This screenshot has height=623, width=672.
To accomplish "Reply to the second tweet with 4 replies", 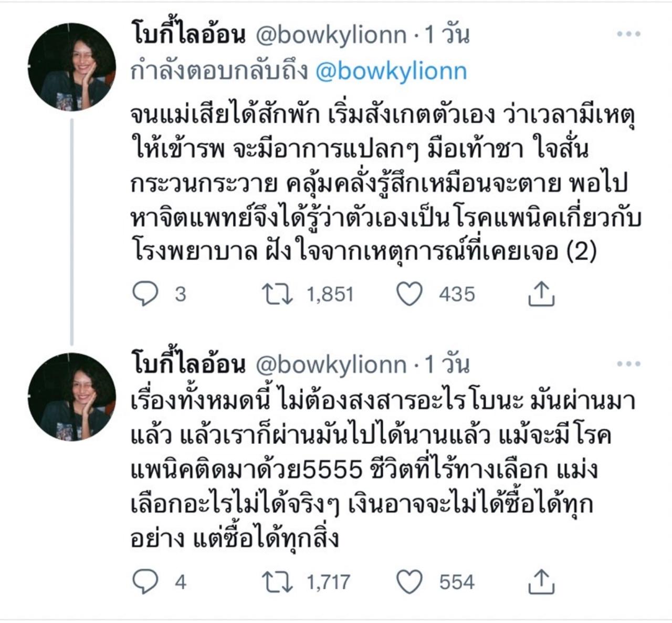I will [x=145, y=582].
